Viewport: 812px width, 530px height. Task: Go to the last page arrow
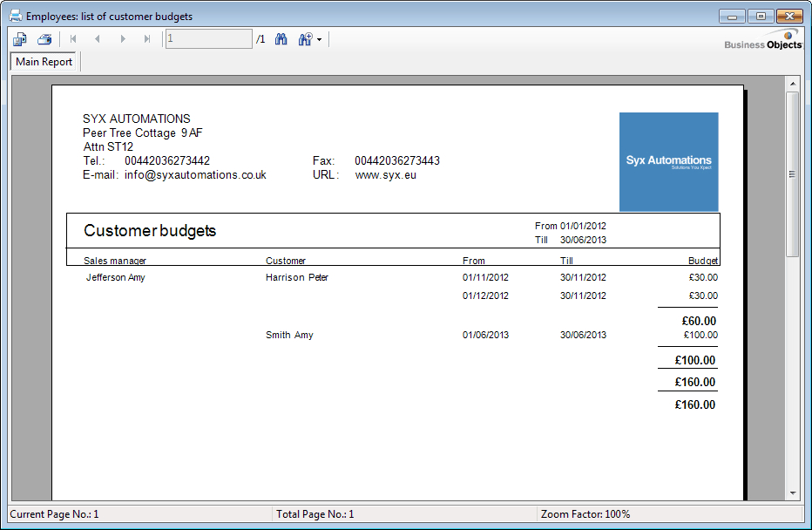[147, 39]
